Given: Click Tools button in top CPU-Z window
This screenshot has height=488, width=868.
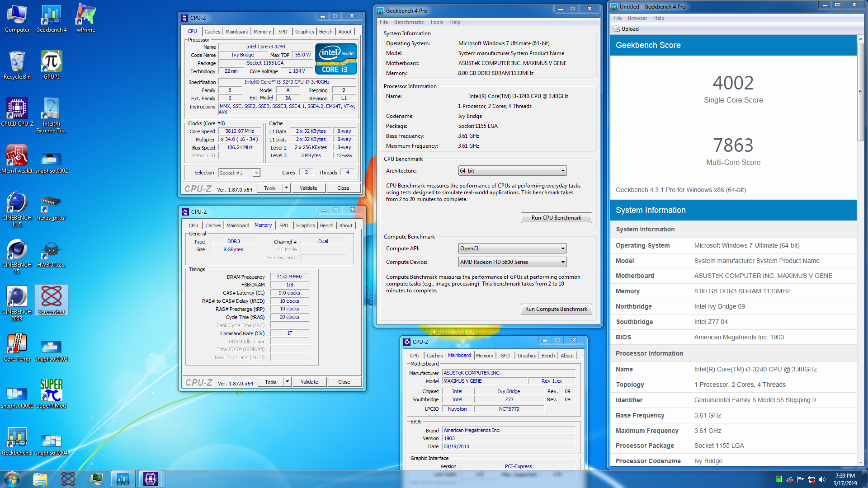Looking at the screenshot, I should click(270, 188).
